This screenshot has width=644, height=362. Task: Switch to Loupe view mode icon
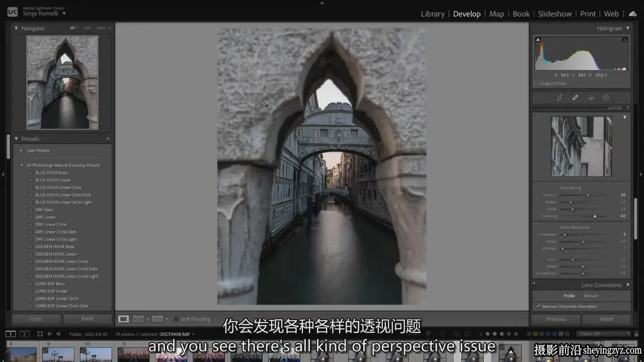[x=123, y=319]
